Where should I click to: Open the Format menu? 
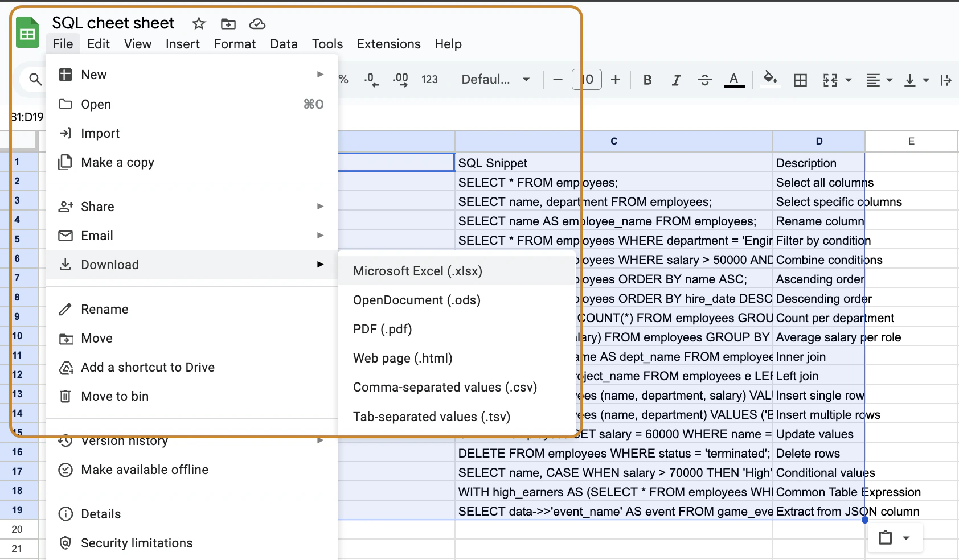(x=235, y=44)
